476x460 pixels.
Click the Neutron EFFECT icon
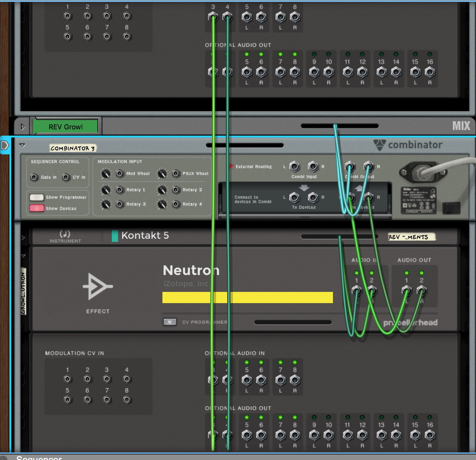point(97,287)
